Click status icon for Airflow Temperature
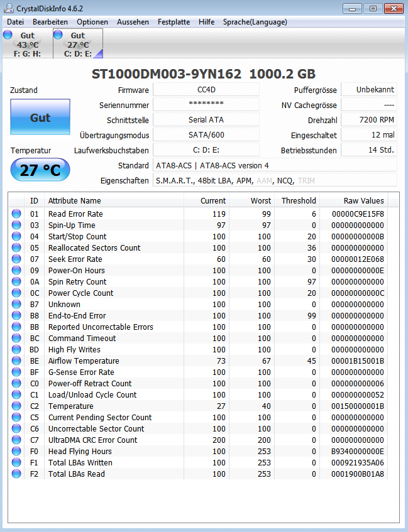This screenshot has width=408, height=532. point(16,361)
